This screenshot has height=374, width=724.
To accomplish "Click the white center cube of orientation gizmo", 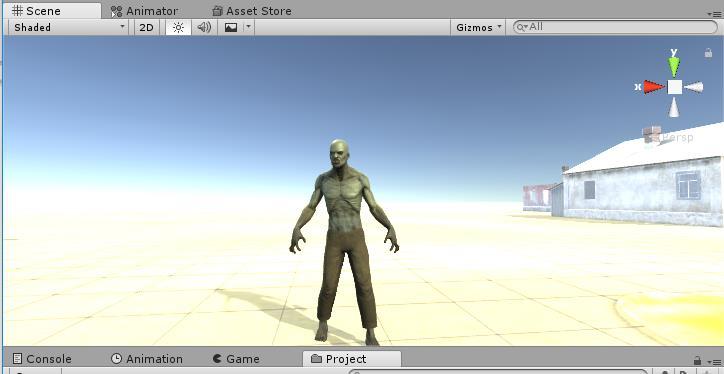I will (x=675, y=87).
